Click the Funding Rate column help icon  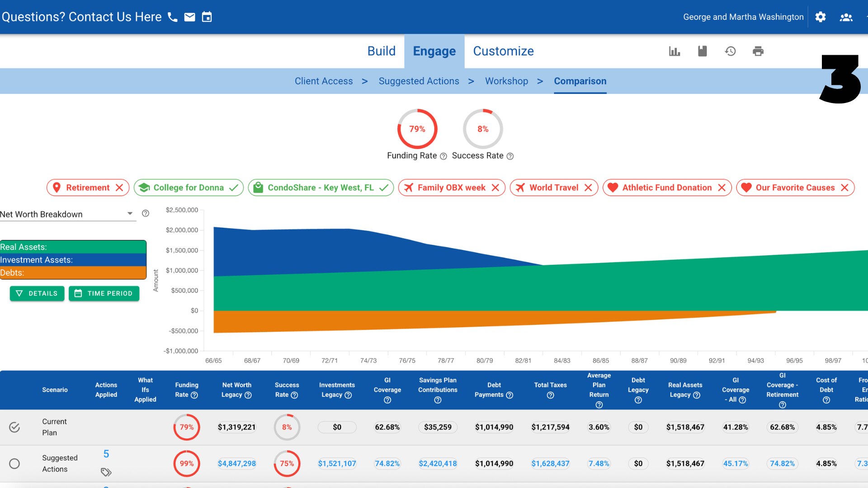pyautogui.click(x=194, y=395)
